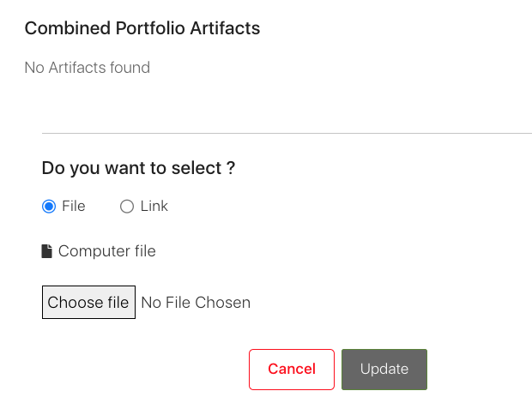Click the word "Portfolio" in the title

click(150, 28)
